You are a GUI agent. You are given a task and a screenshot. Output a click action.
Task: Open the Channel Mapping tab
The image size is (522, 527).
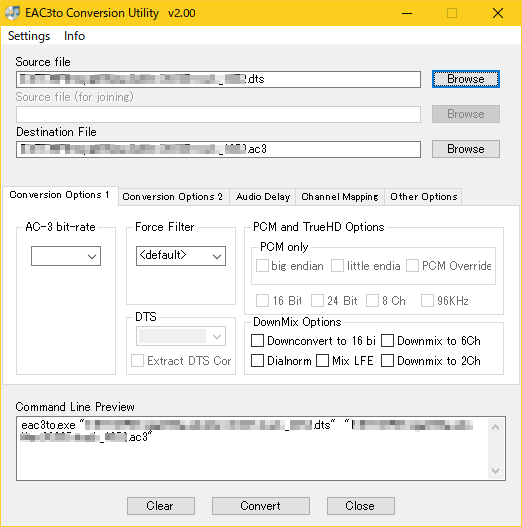340,197
